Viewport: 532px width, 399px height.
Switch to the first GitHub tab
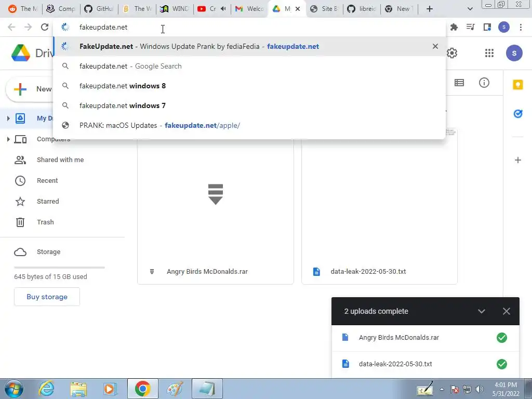(99, 9)
